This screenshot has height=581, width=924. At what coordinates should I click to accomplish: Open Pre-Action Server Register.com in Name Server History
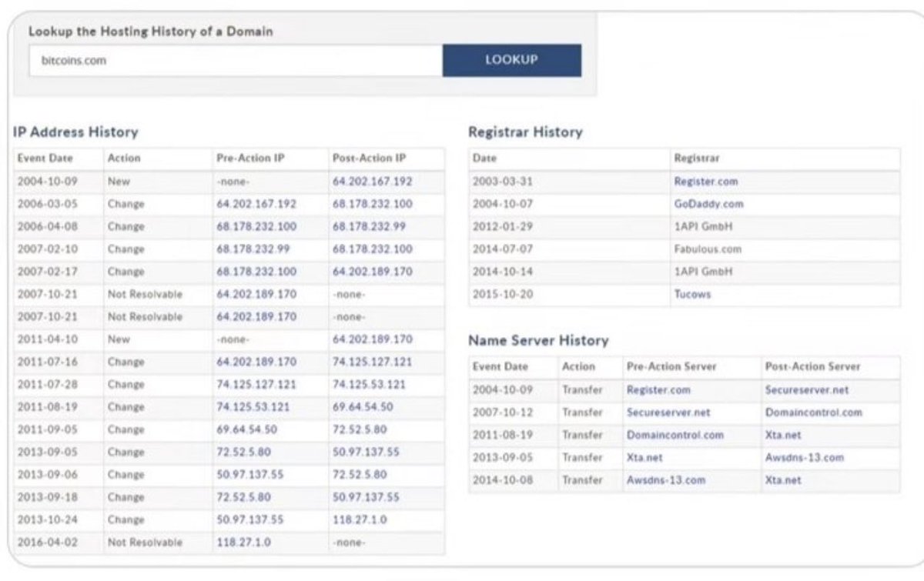point(658,390)
